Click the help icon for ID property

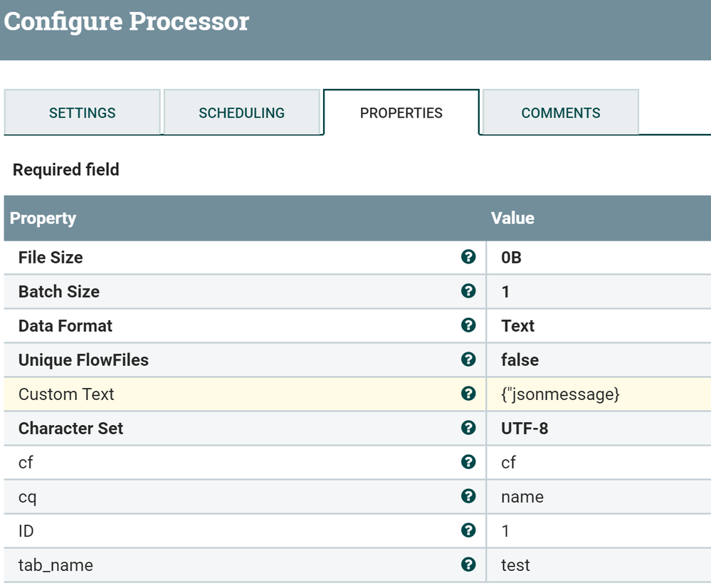[468, 530]
